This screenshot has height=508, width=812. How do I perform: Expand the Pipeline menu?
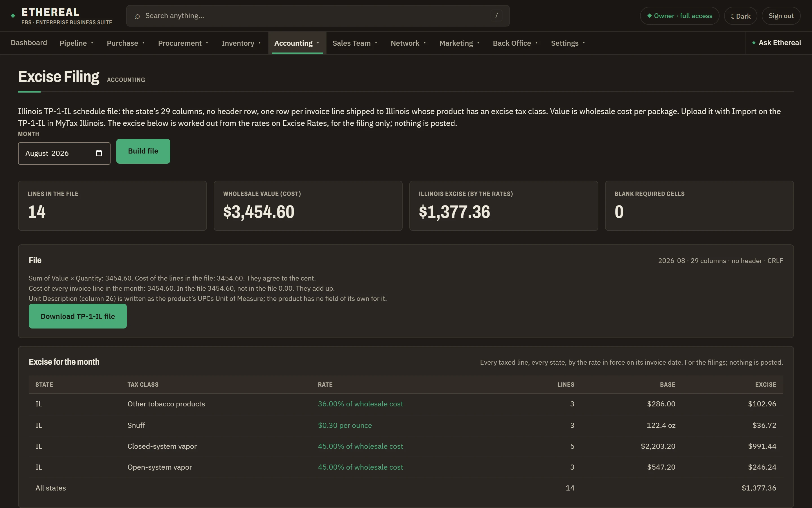coord(76,43)
